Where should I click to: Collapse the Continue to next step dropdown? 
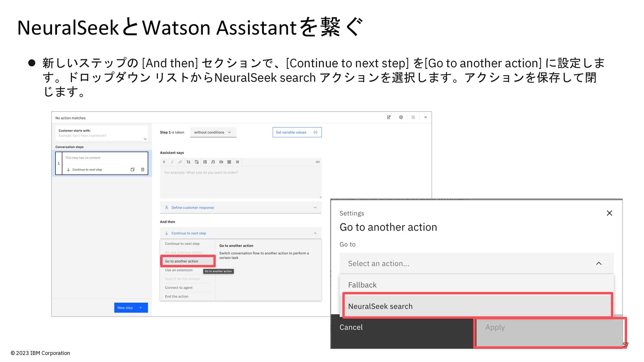(241, 233)
